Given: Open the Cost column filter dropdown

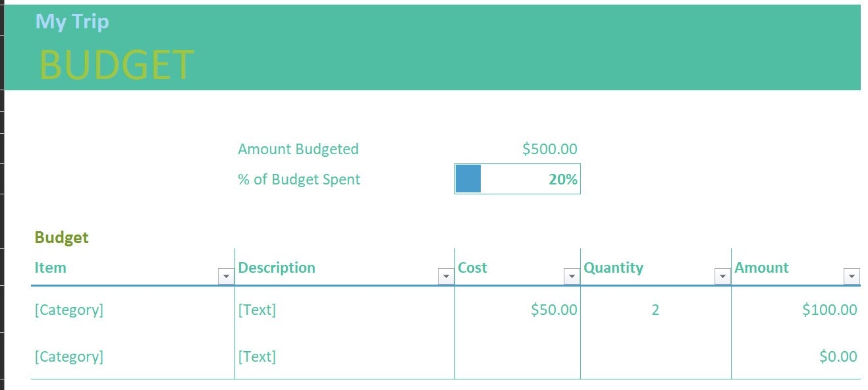Looking at the screenshot, I should point(571,276).
